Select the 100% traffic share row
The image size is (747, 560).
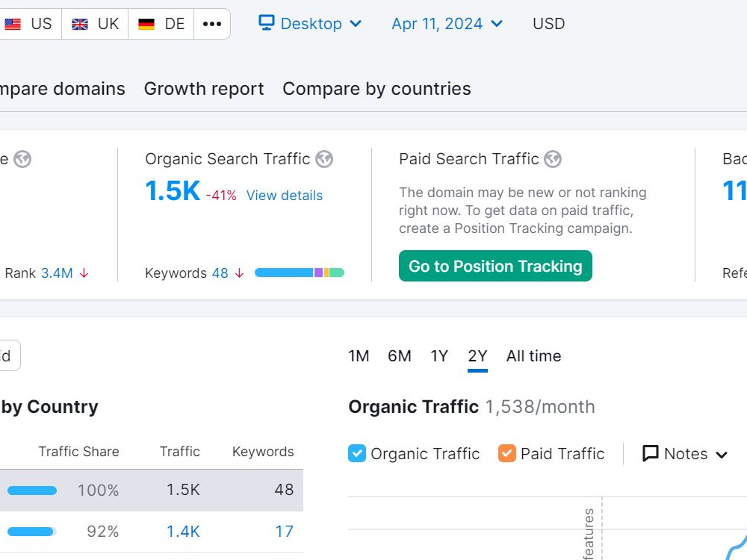tap(152, 490)
